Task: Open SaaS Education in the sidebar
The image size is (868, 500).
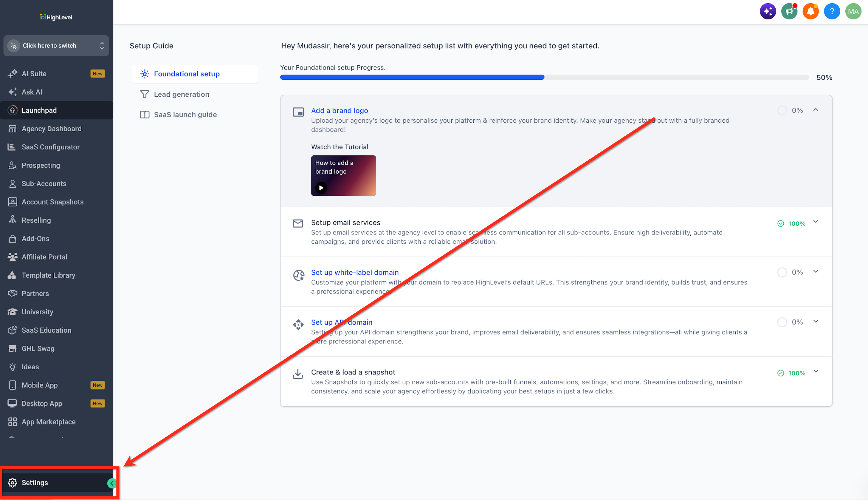Action: [56, 330]
